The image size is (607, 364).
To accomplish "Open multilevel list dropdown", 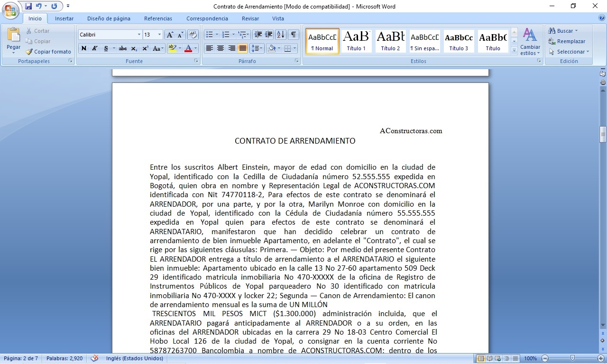I will [244, 35].
